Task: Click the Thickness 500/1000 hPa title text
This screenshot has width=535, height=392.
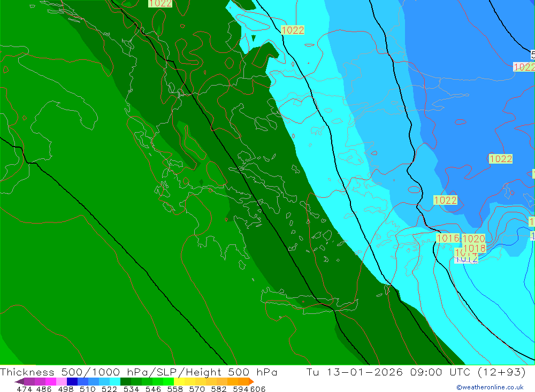Action: pyautogui.click(x=139, y=372)
